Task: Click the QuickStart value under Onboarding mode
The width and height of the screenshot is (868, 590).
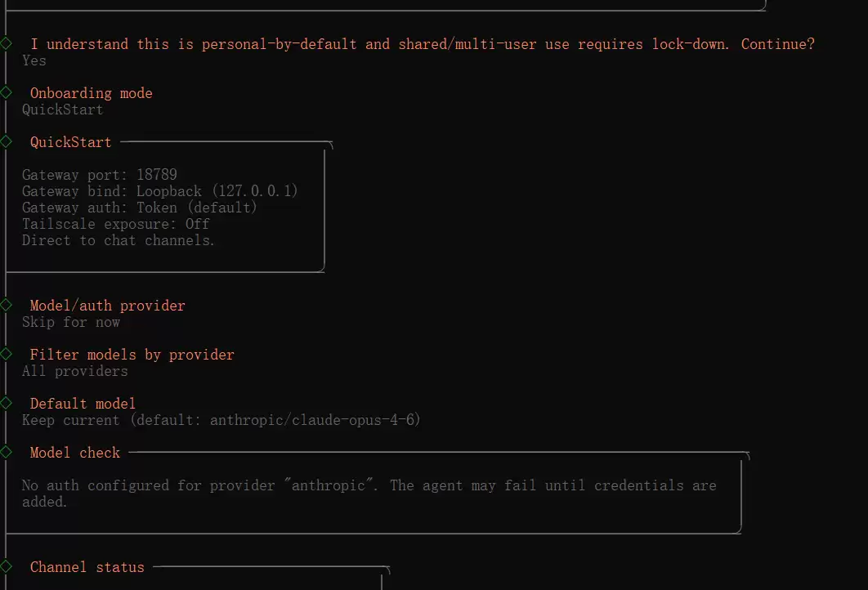Action: pos(63,110)
